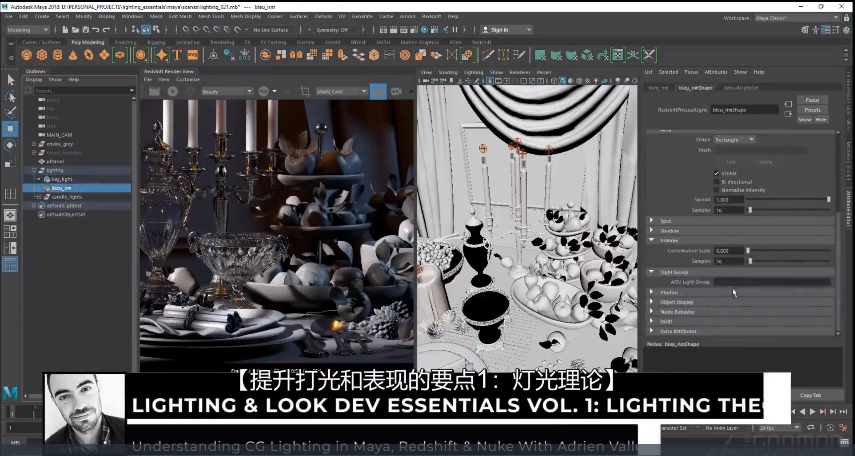Click the Hide button under Presets
The width and height of the screenshot is (855, 456).
pyautogui.click(x=821, y=119)
